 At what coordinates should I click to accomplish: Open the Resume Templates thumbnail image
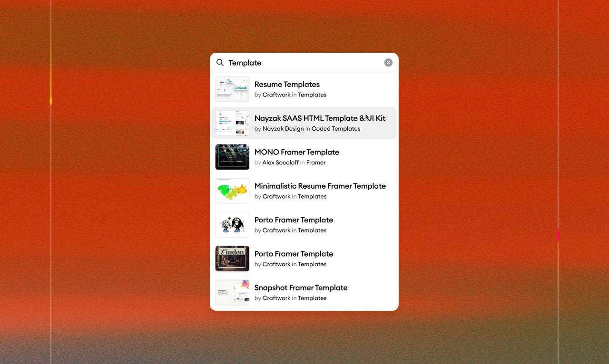(x=232, y=89)
